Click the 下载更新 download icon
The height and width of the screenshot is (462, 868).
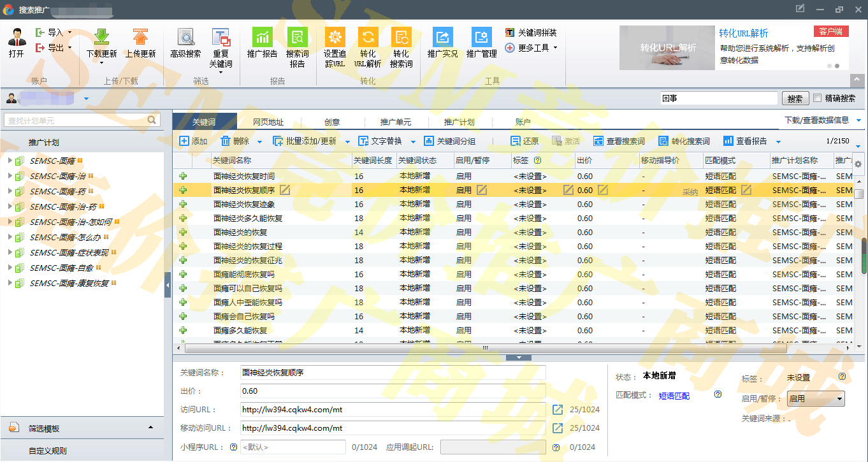coord(101,37)
